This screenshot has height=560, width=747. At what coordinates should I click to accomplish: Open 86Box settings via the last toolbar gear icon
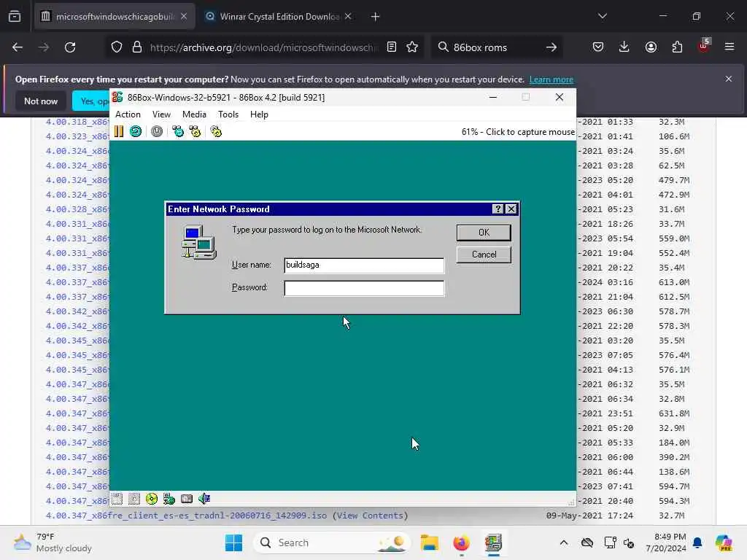tap(216, 131)
